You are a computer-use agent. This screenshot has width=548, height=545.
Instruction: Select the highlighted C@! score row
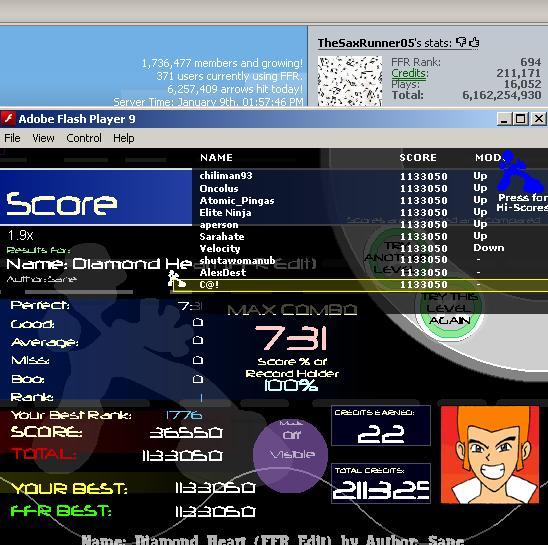pyautogui.click(x=360, y=285)
